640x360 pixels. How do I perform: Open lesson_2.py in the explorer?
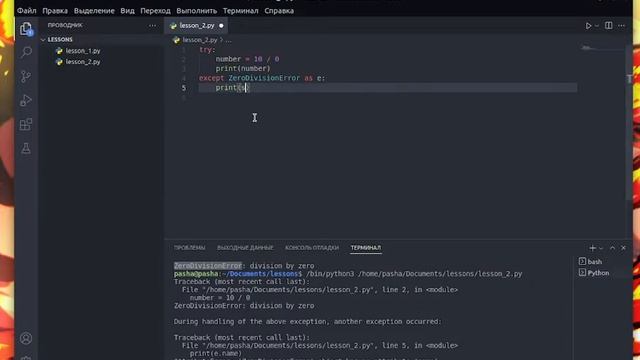coord(83,62)
